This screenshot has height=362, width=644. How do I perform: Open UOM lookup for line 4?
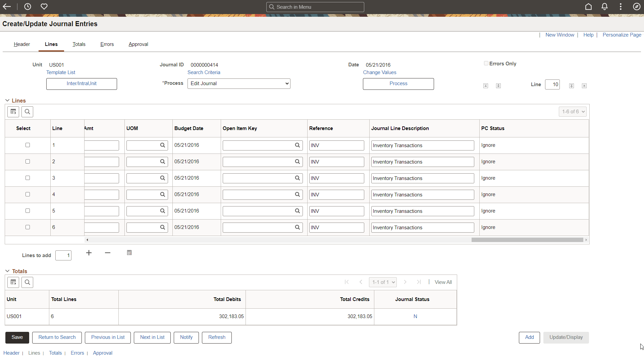click(162, 194)
